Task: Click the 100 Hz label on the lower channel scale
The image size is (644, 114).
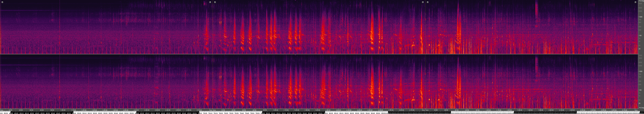Action: (x=641, y=90)
